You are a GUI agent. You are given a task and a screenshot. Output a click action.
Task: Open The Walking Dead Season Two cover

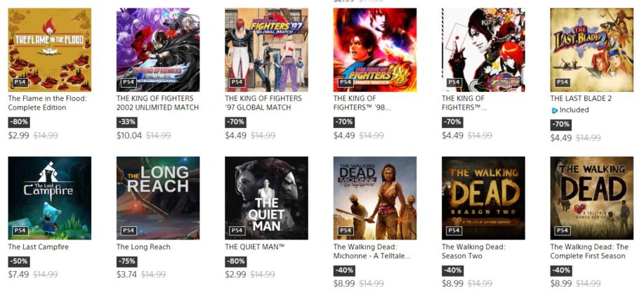click(x=483, y=198)
